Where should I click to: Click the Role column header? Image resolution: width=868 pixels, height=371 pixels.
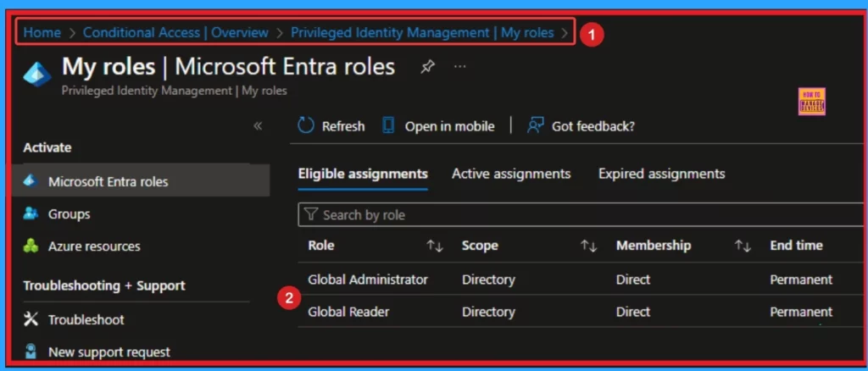tap(321, 245)
